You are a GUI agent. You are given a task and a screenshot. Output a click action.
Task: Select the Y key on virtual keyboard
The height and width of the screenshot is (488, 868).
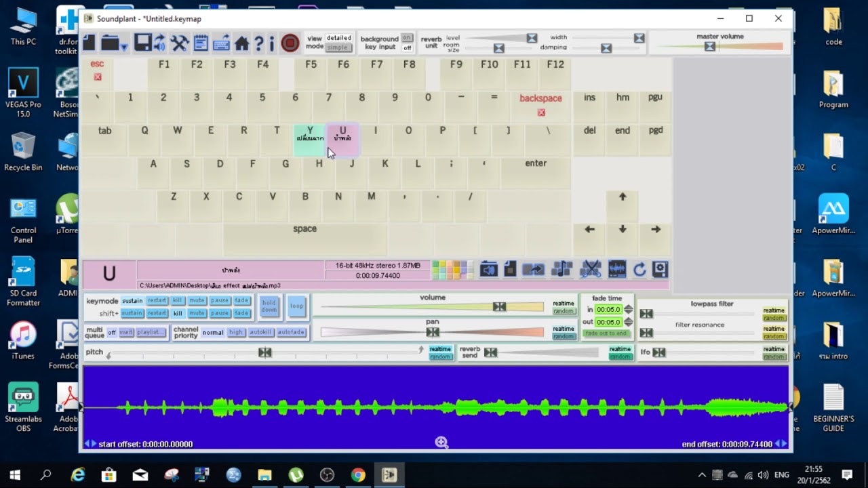coord(310,140)
